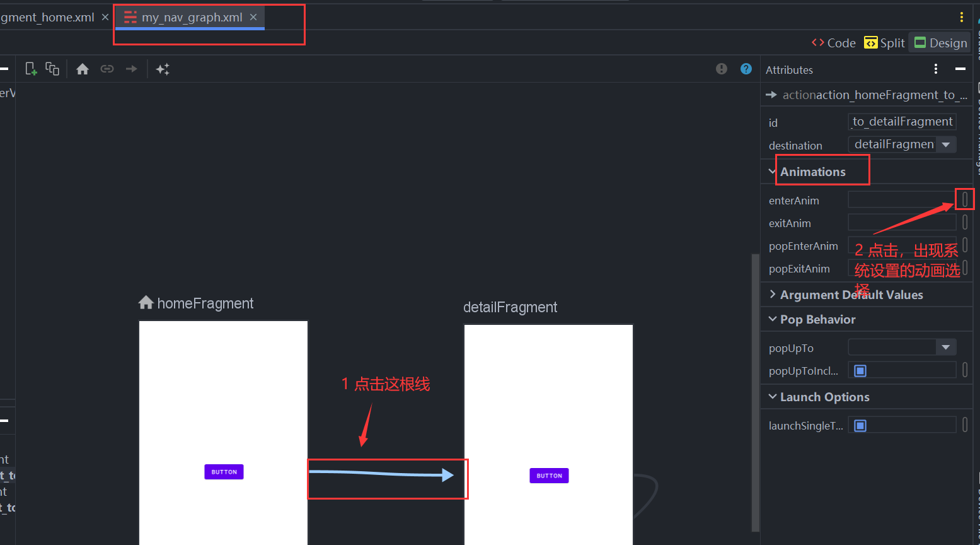Click the popExitAnim attribute label

(x=799, y=269)
